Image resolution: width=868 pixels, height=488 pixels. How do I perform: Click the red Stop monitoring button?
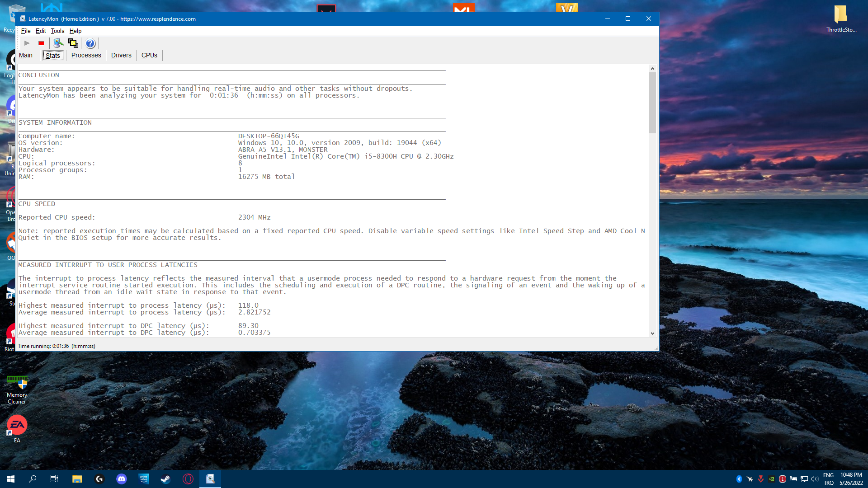41,43
